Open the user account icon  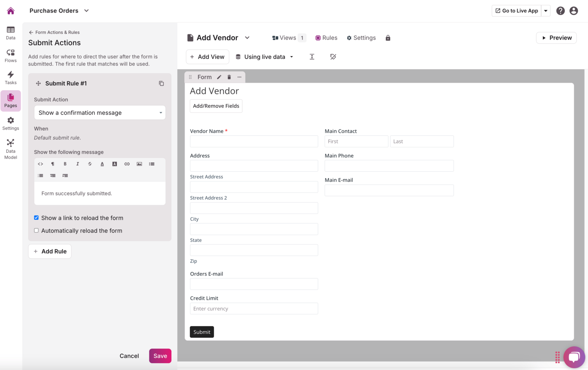tap(573, 11)
